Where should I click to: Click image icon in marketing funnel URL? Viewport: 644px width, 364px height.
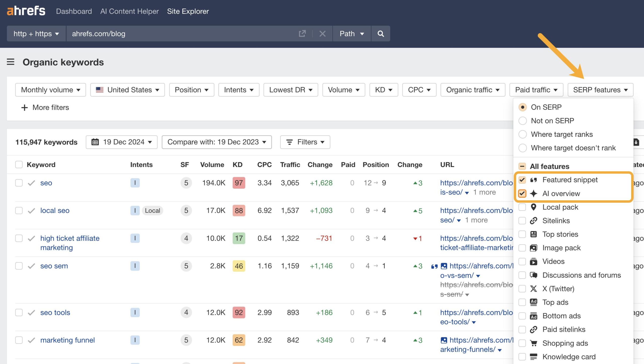(x=444, y=340)
